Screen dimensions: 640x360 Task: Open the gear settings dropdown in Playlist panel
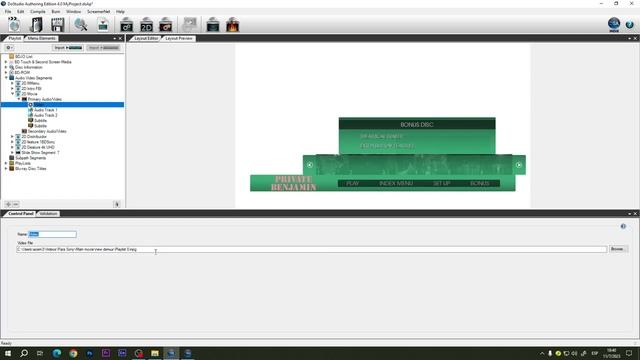point(9,48)
